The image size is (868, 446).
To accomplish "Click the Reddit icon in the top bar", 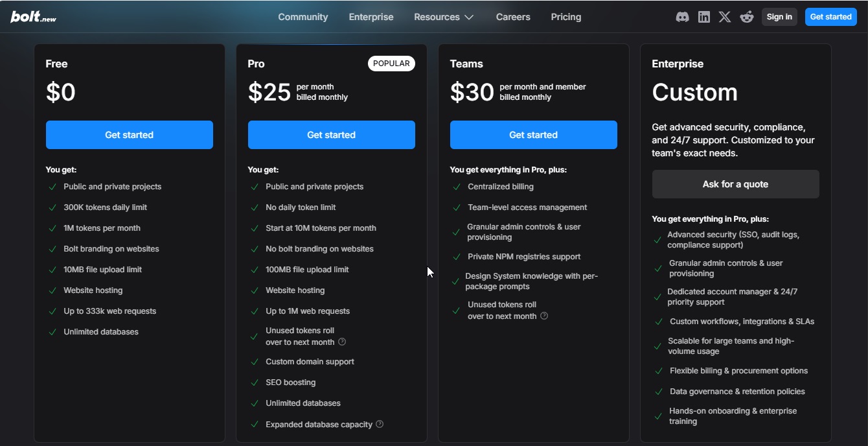I will click(x=747, y=16).
